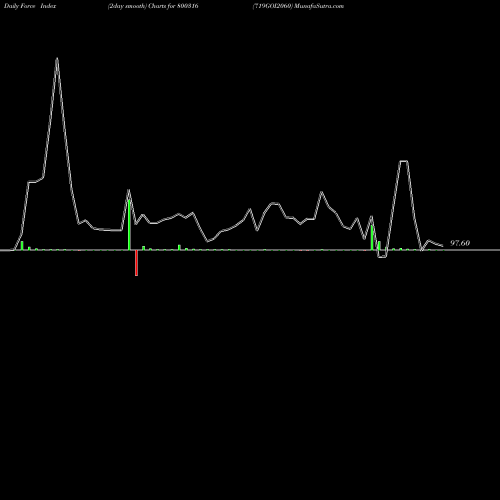Click the 97.60 value label
The width and height of the screenshot is (500, 500).
pyautogui.click(x=460, y=243)
